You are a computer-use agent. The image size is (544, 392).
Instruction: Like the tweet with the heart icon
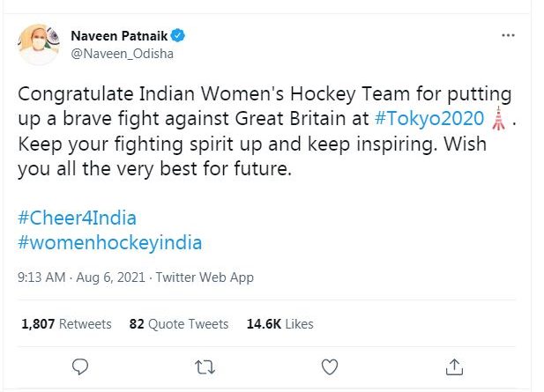tap(329, 366)
